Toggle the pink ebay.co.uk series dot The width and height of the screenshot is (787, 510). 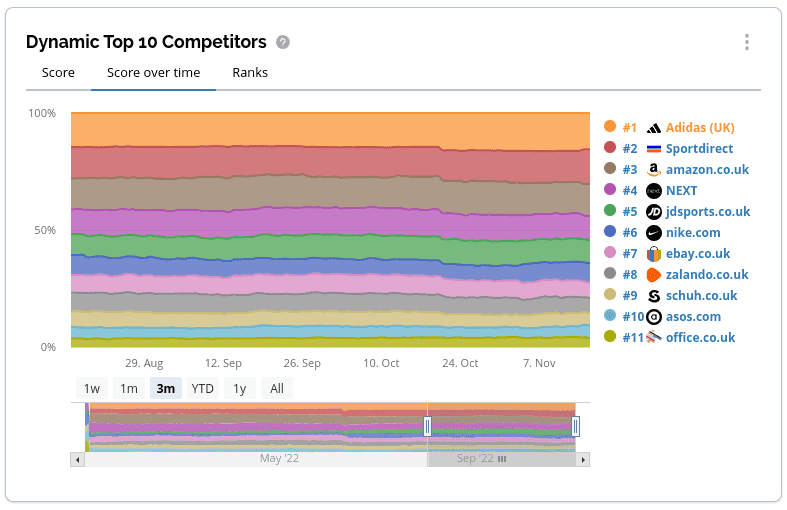(610, 252)
